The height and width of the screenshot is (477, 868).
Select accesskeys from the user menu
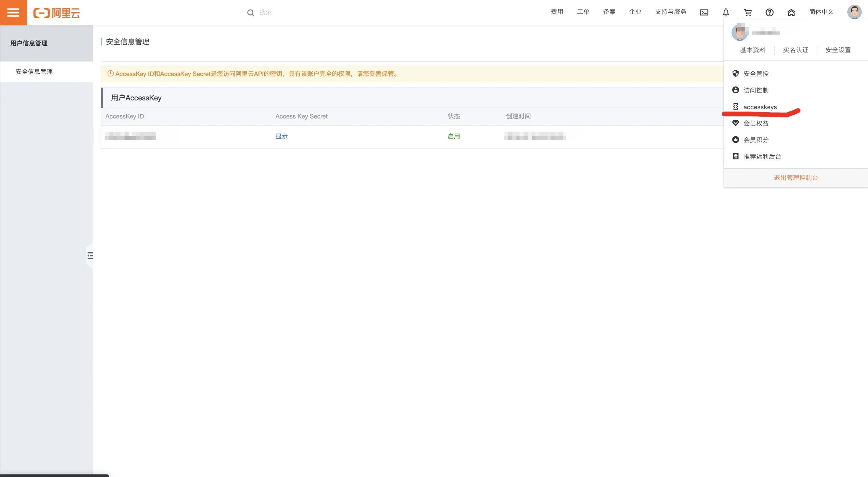[760, 107]
